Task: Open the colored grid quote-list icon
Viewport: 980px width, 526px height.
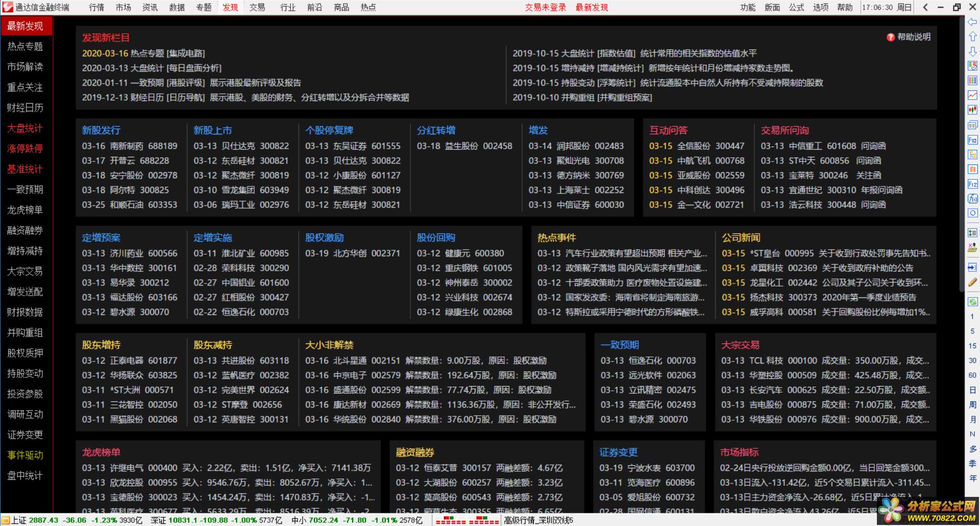Action: pyautogui.click(x=972, y=81)
